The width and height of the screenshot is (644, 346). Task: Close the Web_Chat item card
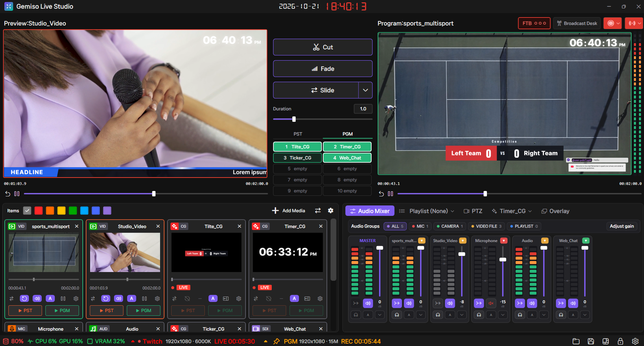tap(321, 329)
